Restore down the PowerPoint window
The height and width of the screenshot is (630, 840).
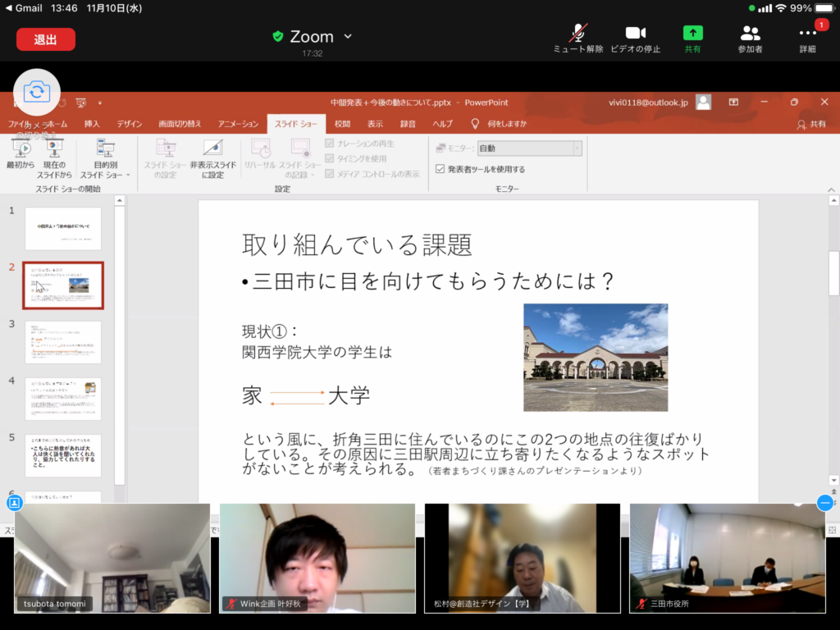[794, 102]
